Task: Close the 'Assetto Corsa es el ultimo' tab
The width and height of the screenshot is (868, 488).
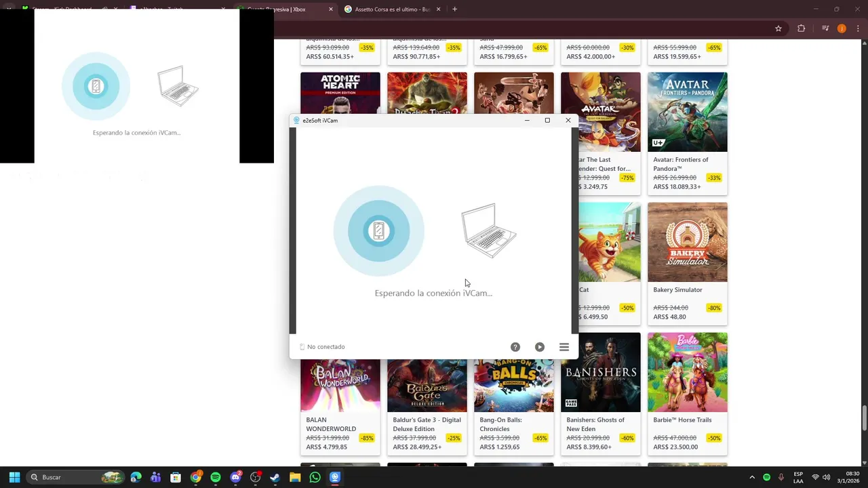Action: point(439,9)
